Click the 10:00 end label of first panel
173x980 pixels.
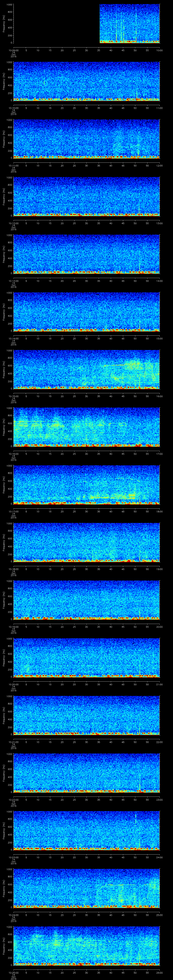click(x=159, y=50)
